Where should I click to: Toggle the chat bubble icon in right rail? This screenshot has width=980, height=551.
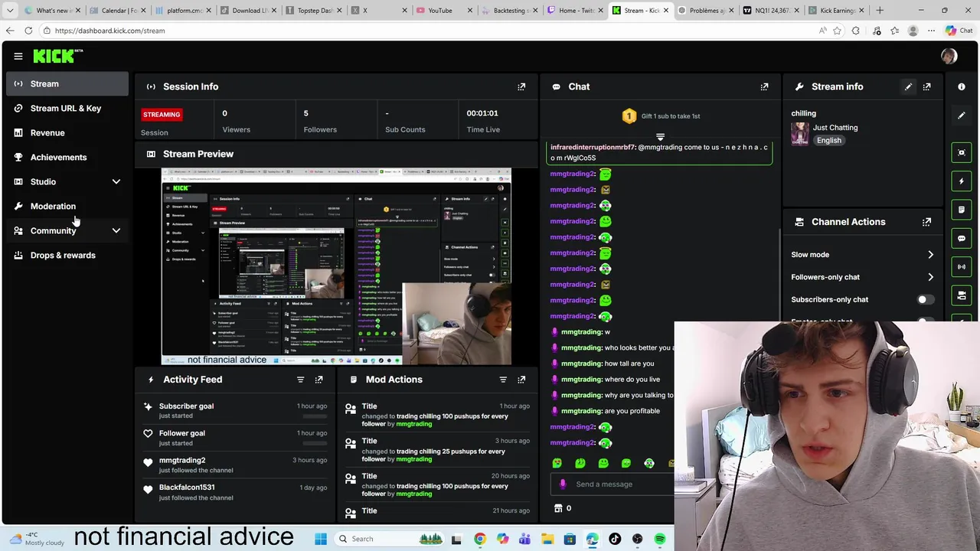coord(962,238)
